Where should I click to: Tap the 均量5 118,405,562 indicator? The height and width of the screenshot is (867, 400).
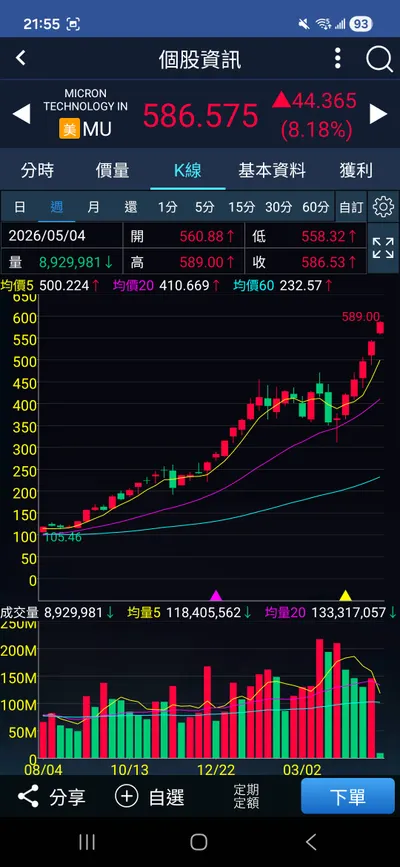(x=189, y=612)
